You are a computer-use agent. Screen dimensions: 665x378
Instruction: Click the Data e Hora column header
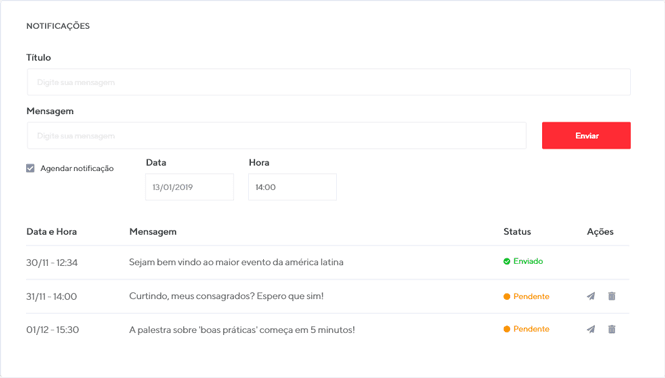tap(51, 232)
